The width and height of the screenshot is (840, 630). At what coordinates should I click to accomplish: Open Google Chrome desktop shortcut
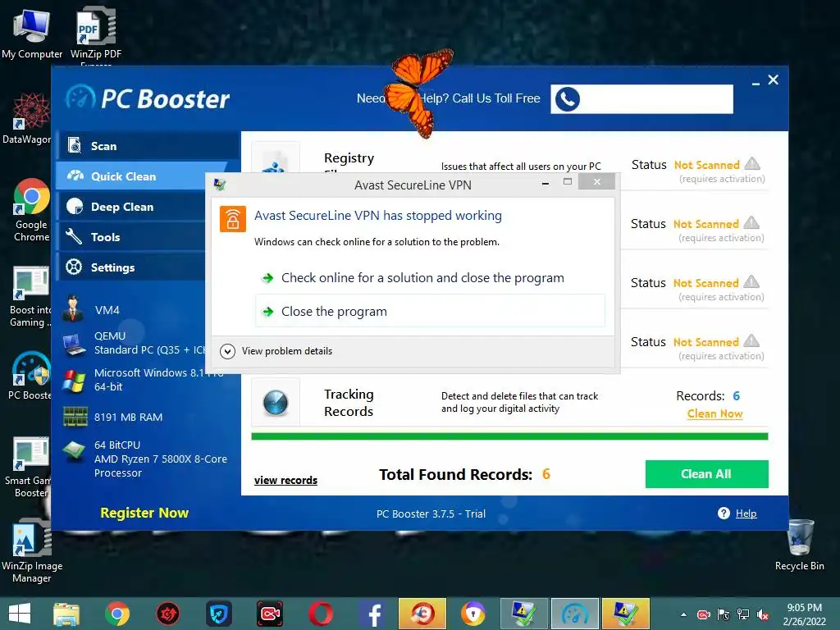(31, 210)
